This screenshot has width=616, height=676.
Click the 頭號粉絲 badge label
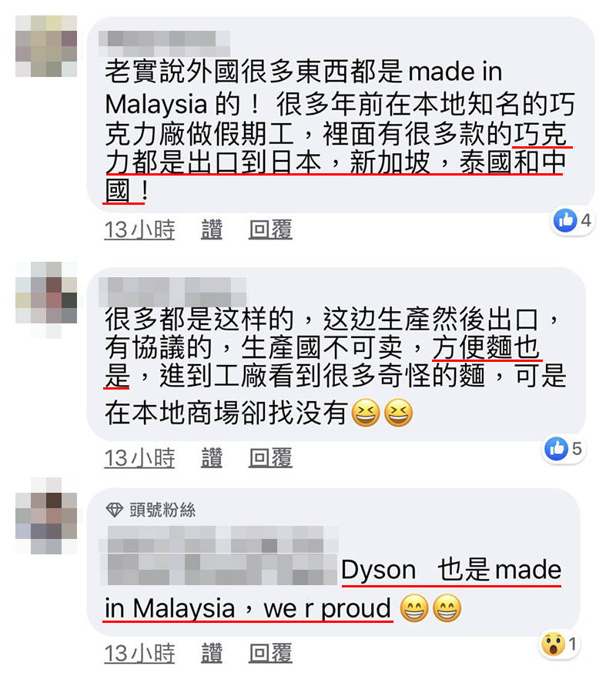[162, 510]
